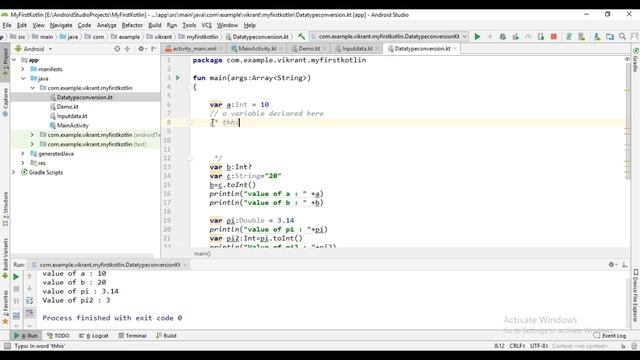Expand the generatedJava folder
640x360 pixels.
coord(23,153)
